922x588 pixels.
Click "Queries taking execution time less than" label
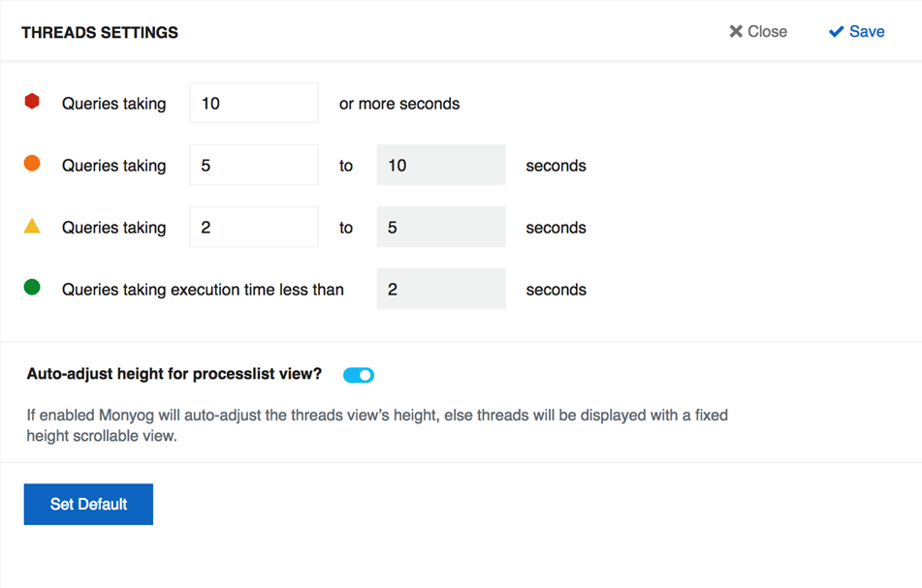click(x=203, y=290)
